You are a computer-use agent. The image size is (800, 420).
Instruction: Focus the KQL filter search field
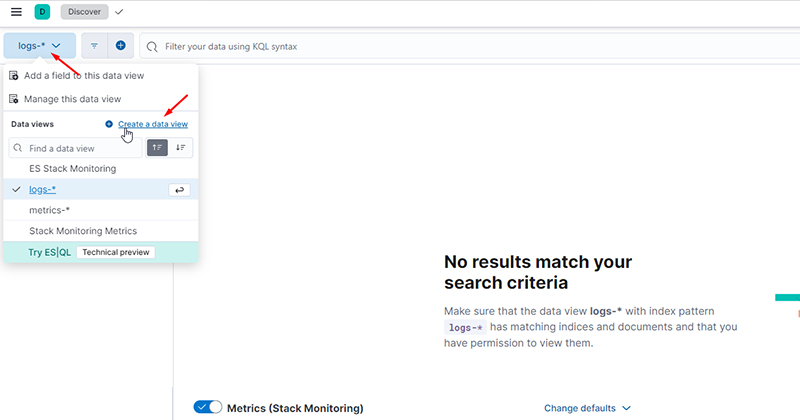[x=469, y=46]
